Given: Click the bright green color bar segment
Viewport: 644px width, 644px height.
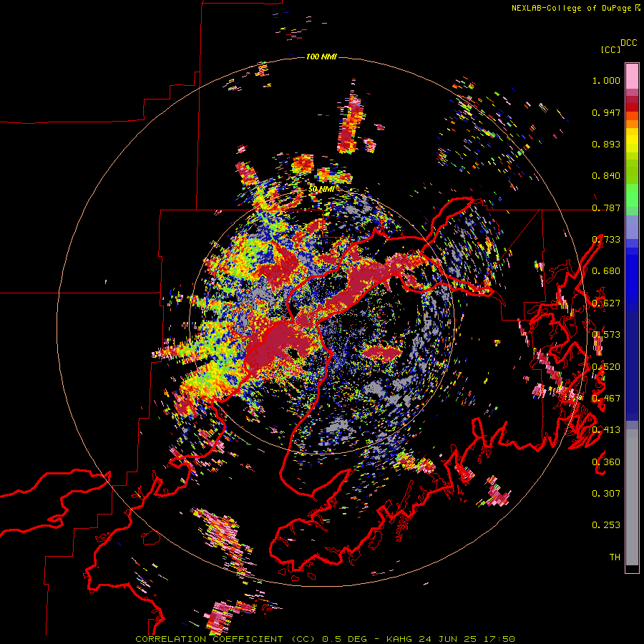Looking at the screenshot, I should click(x=632, y=195).
